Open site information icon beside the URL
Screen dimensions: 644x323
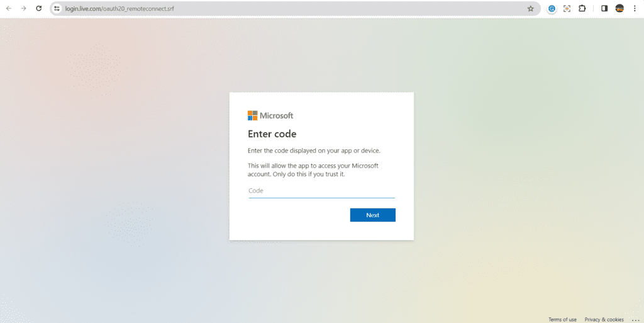57,9
